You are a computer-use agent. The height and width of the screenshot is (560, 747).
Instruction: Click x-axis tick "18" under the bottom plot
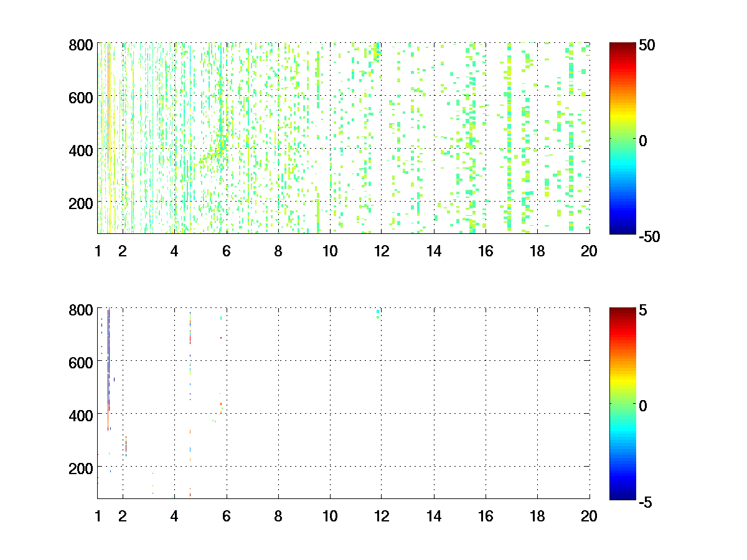coord(537,516)
